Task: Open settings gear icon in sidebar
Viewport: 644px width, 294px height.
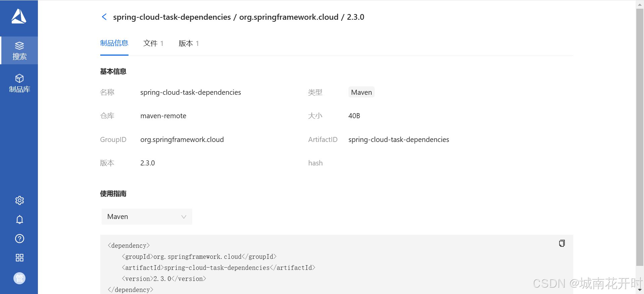Action: [19, 200]
